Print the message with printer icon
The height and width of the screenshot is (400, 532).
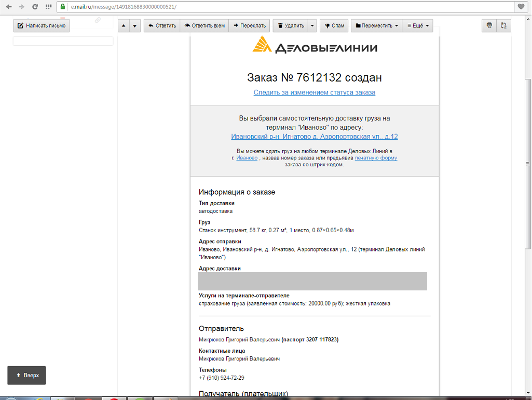click(x=489, y=25)
